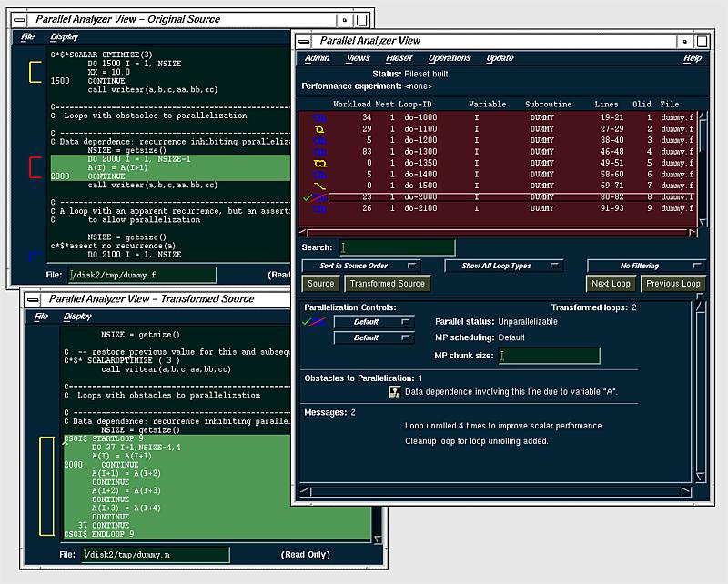Click the MP chunk size field
This screenshot has height=584, width=728.
pyautogui.click(x=549, y=356)
